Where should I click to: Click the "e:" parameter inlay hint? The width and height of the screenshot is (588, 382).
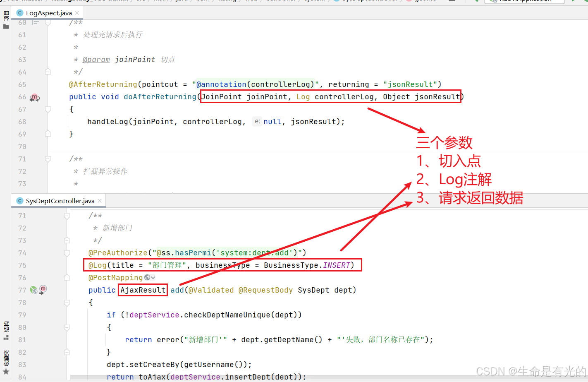(257, 121)
